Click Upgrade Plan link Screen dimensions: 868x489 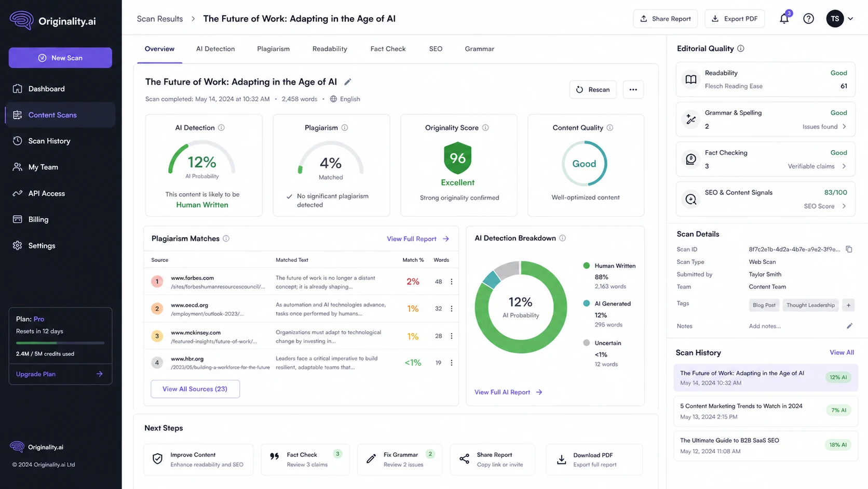(x=60, y=374)
